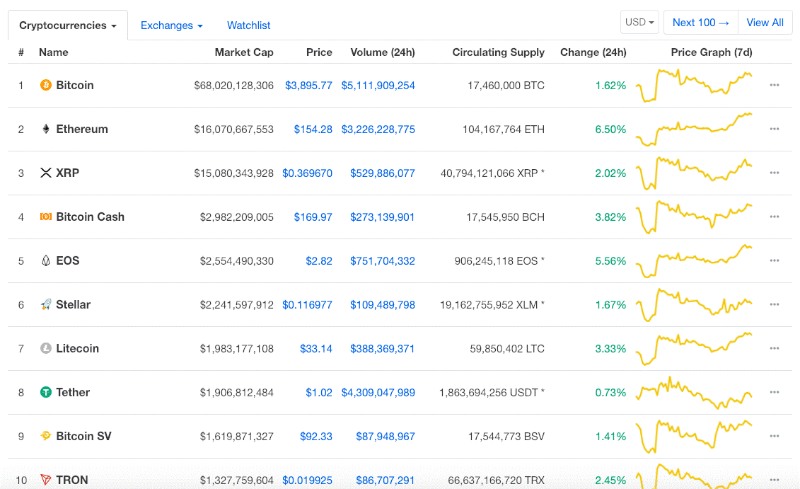This screenshot has height=489, width=800.
Task: Click the TRON red logo icon
Action: [x=46, y=480]
